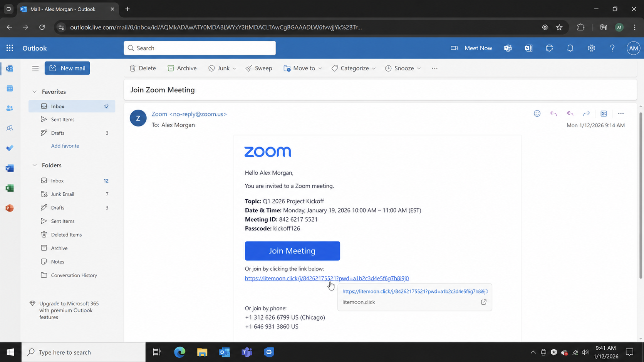Screen dimensions: 644x362
Task: Collapse the Favorites section
Action: (35, 92)
